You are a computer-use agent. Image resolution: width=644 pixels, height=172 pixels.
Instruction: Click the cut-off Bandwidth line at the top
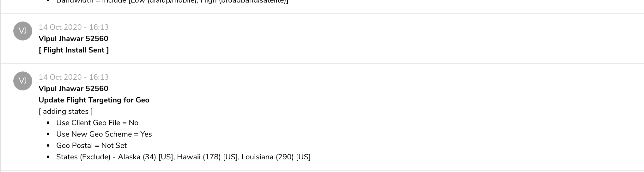coord(172,2)
